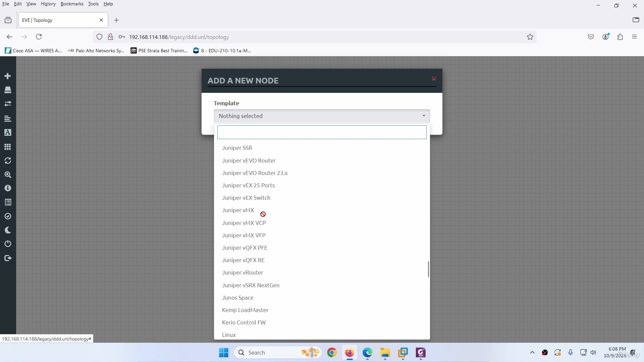
Task: Open File Explorer from taskbar
Action: 385,353
